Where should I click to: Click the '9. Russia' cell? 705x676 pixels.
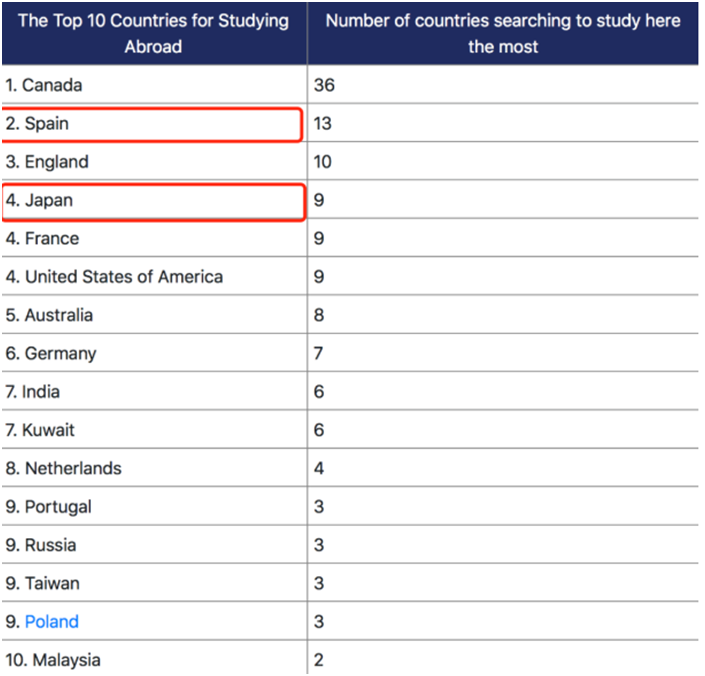point(41,546)
